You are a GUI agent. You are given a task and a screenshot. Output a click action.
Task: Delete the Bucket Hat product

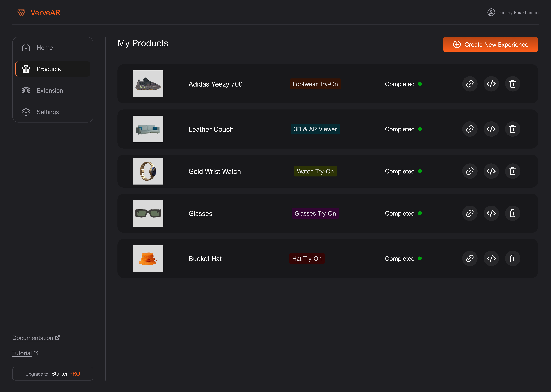pyautogui.click(x=513, y=258)
